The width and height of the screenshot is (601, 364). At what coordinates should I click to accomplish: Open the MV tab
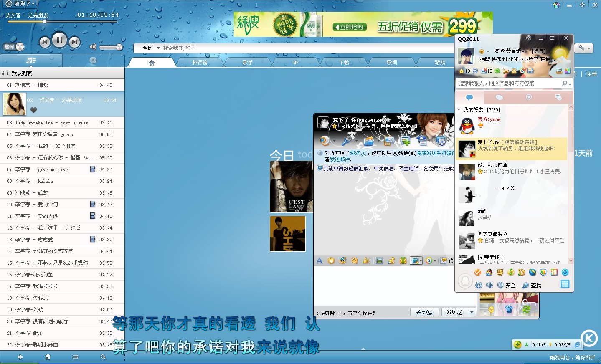[296, 63]
